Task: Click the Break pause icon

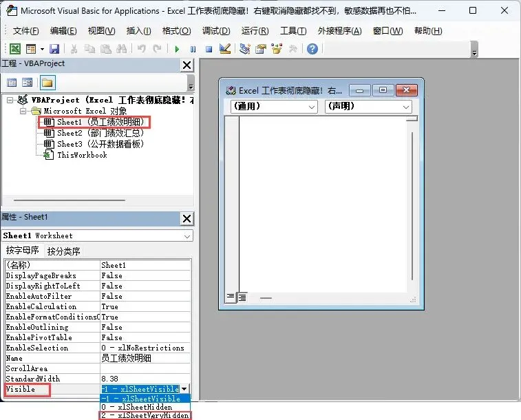Action: point(193,49)
